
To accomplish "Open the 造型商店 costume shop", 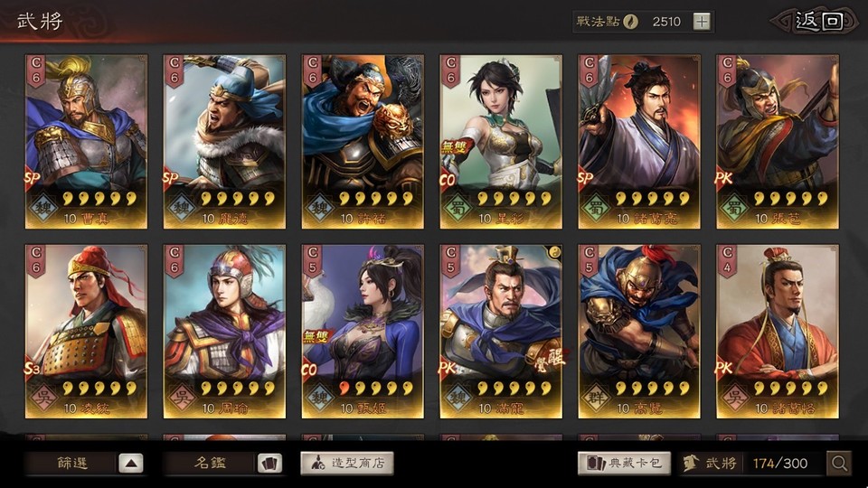I will (x=347, y=463).
